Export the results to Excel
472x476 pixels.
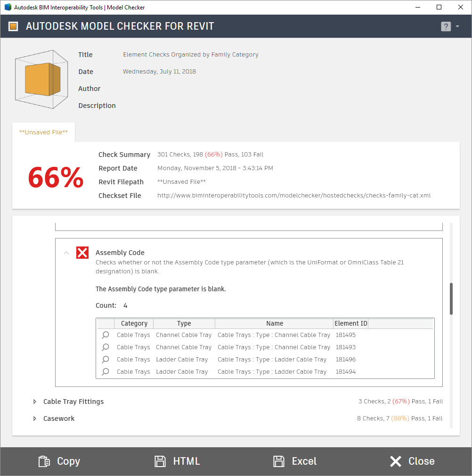click(x=294, y=461)
